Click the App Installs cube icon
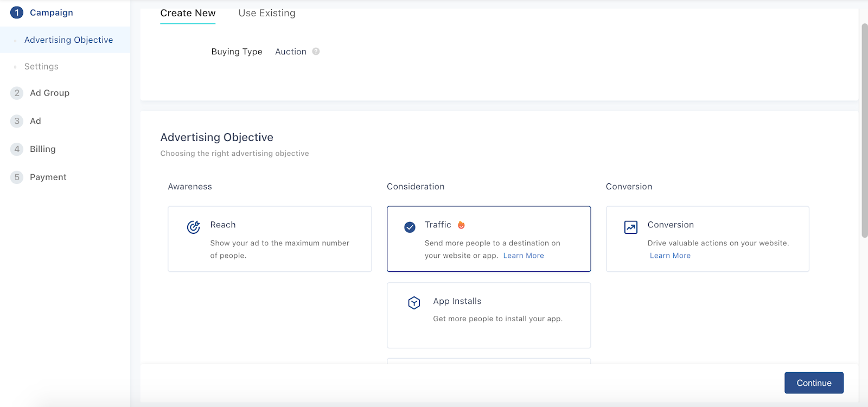This screenshot has width=868, height=407. pos(414,303)
